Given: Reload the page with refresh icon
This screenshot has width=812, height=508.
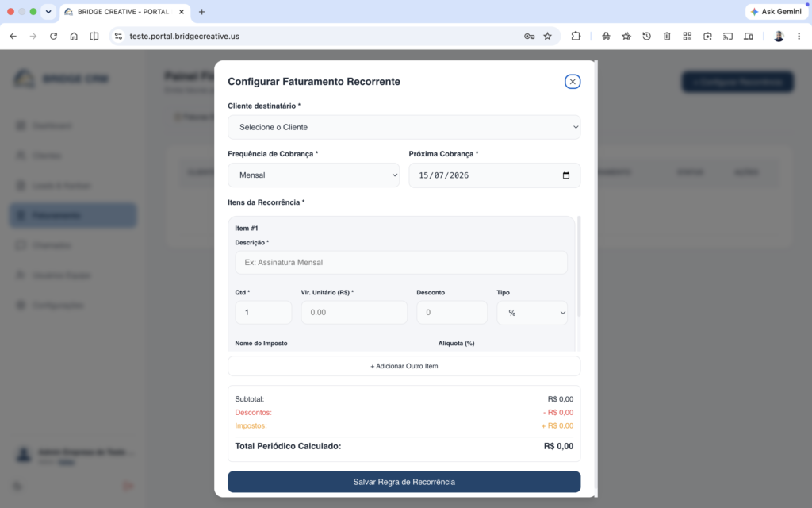Looking at the screenshot, I should click(53, 37).
